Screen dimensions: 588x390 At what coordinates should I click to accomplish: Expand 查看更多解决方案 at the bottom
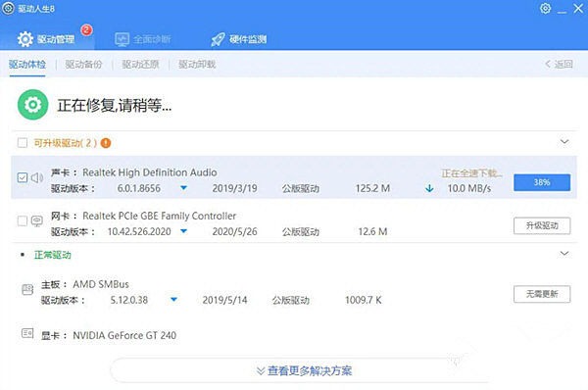tap(304, 370)
